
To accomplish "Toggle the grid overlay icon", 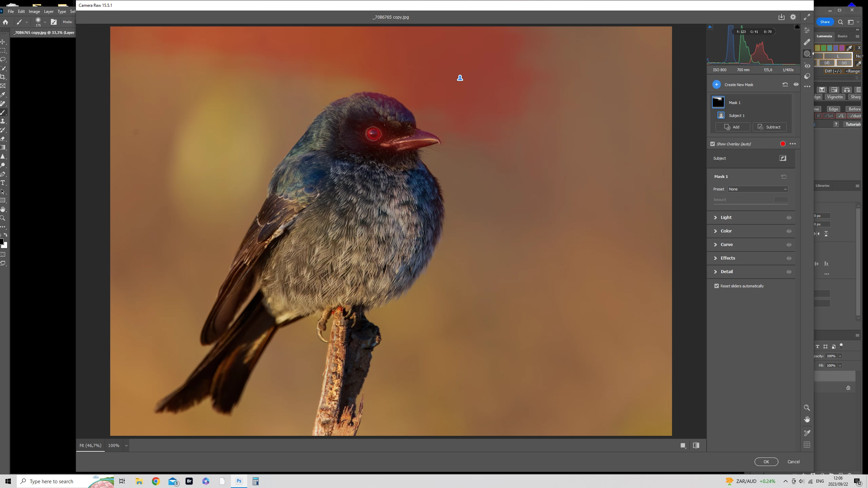I will 807,445.
